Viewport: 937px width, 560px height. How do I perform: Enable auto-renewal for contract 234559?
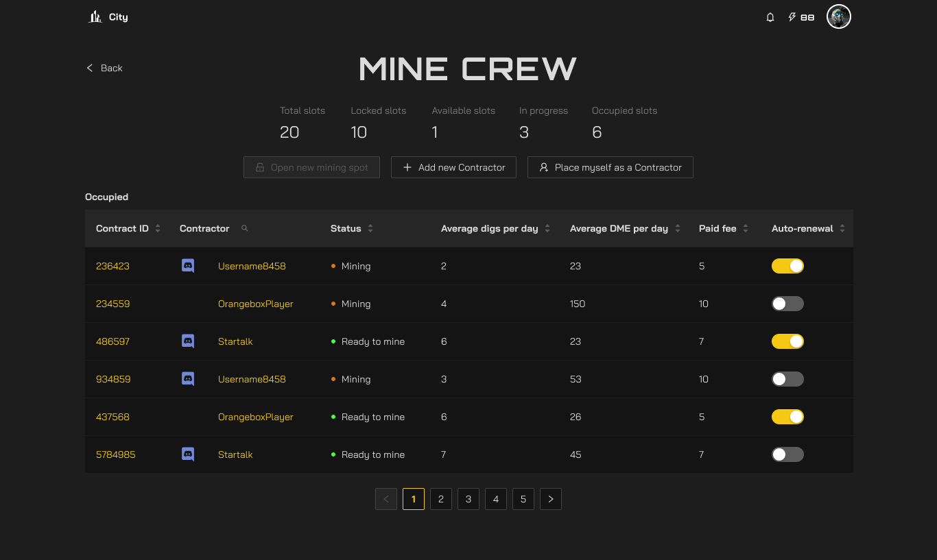[x=787, y=304]
